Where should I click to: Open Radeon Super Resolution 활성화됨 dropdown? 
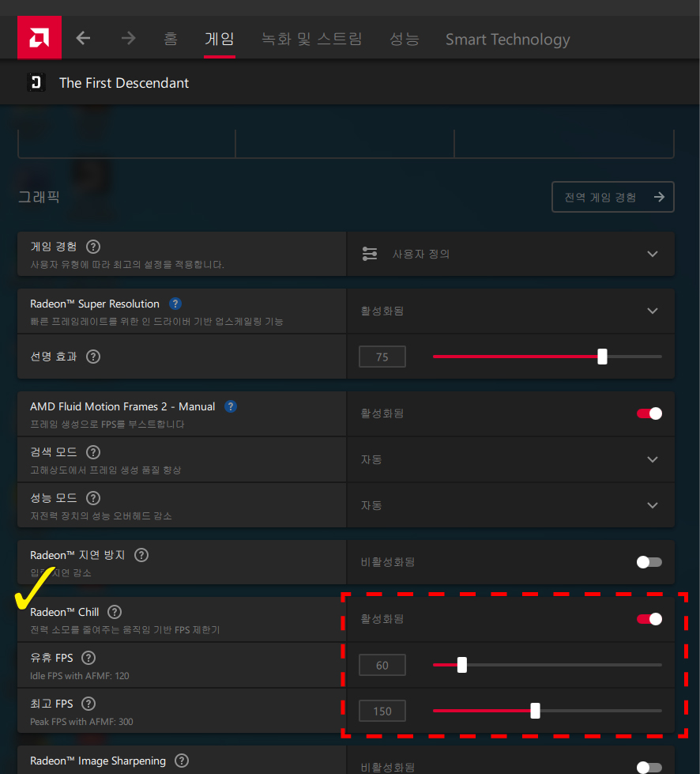510,311
